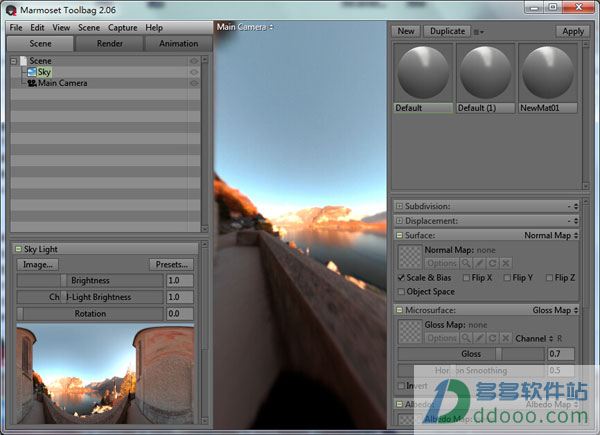Open the Displacement model dropdown
The image size is (600, 435).
[573, 221]
